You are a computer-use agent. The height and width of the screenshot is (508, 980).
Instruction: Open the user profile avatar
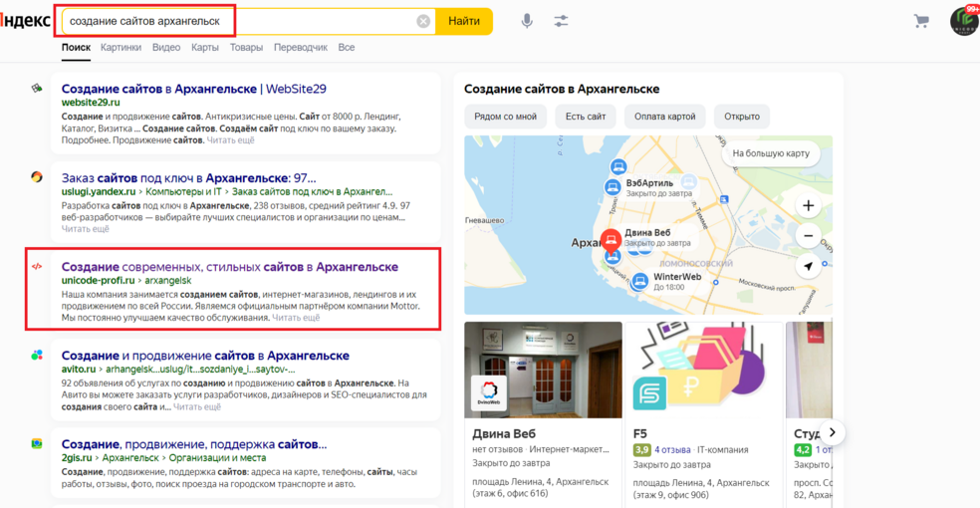click(x=964, y=21)
